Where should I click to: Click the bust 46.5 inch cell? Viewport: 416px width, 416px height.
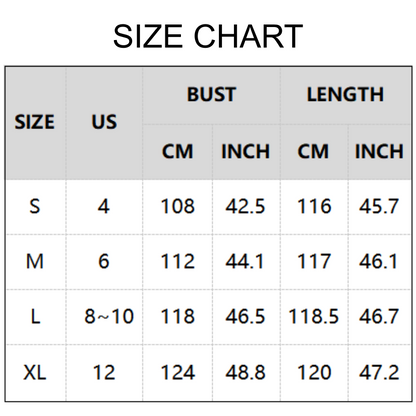pyautogui.click(x=245, y=316)
